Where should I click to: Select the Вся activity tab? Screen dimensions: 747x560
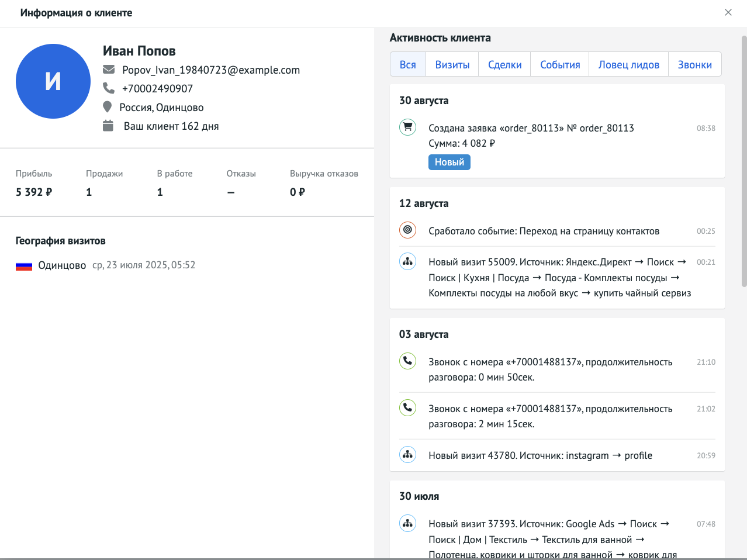click(x=407, y=64)
